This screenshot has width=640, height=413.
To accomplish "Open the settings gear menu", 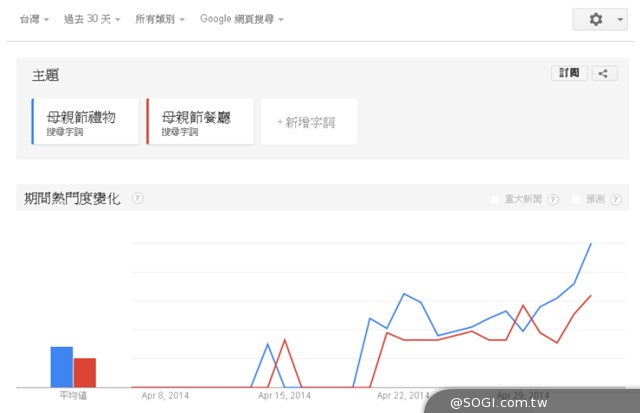I will click(x=602, y=19).
